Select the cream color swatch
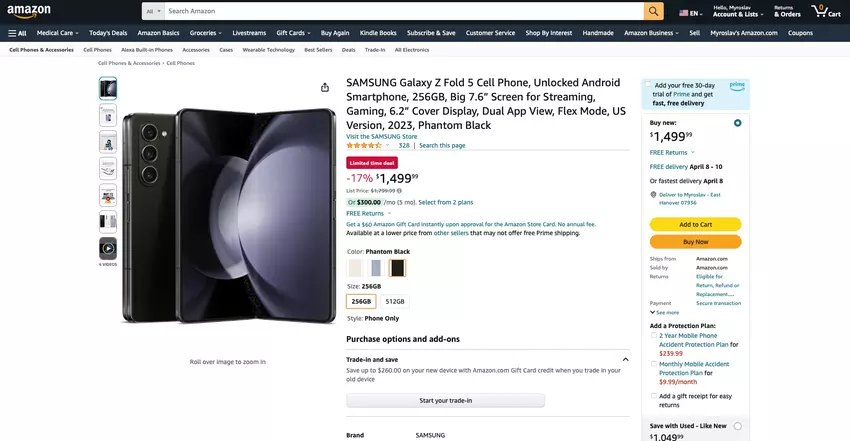Screen dimensions: 850x441 coord(355,267)
